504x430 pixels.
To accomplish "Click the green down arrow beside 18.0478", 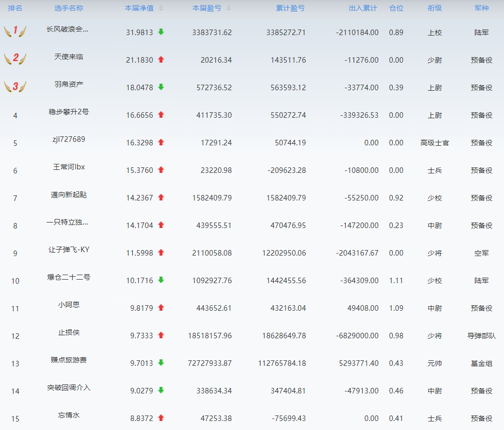I will [161, 87].
